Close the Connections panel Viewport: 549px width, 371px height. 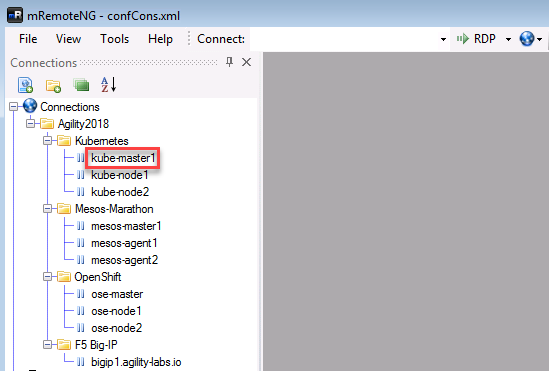[x=246, y=62]
